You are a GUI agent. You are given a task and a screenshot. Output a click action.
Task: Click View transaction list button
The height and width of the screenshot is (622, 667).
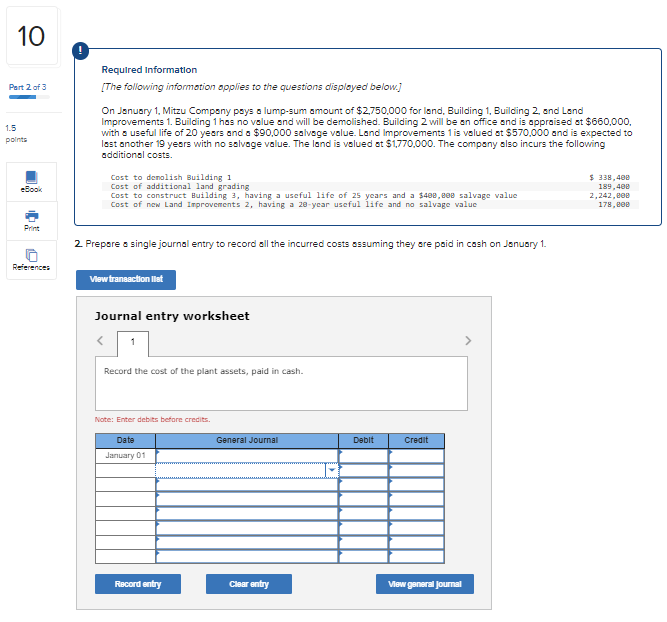click(x=126, y=280)
